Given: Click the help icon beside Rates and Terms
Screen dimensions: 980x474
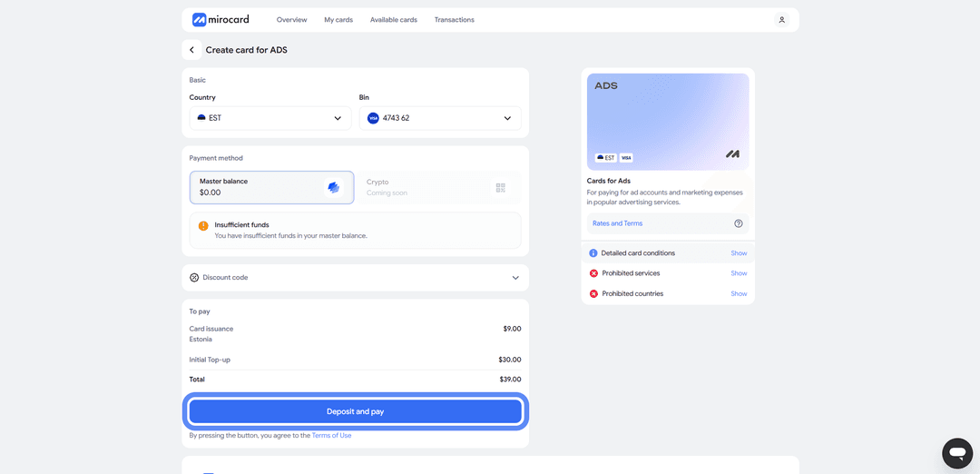Looking at the screenshot, I should (x=738, y=223).
